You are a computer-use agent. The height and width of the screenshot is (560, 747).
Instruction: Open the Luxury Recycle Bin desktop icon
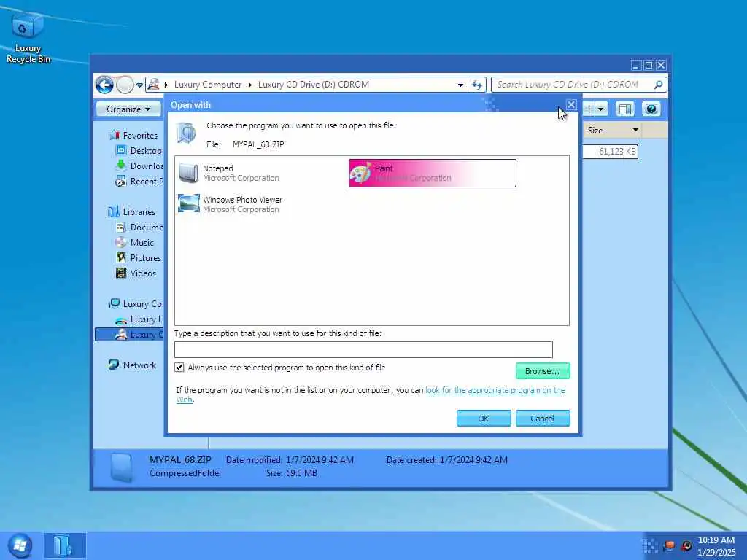tap(28, 38)
